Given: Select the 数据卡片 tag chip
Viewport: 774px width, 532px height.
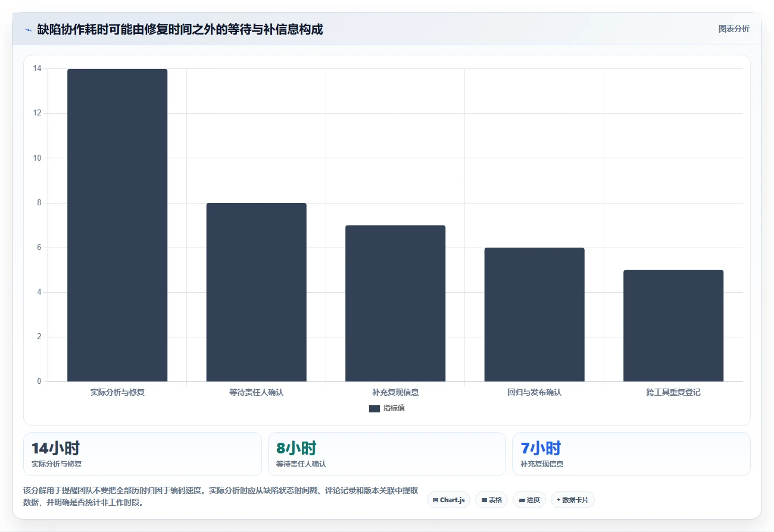Looking at the screenshot, I should coord(572,500).
